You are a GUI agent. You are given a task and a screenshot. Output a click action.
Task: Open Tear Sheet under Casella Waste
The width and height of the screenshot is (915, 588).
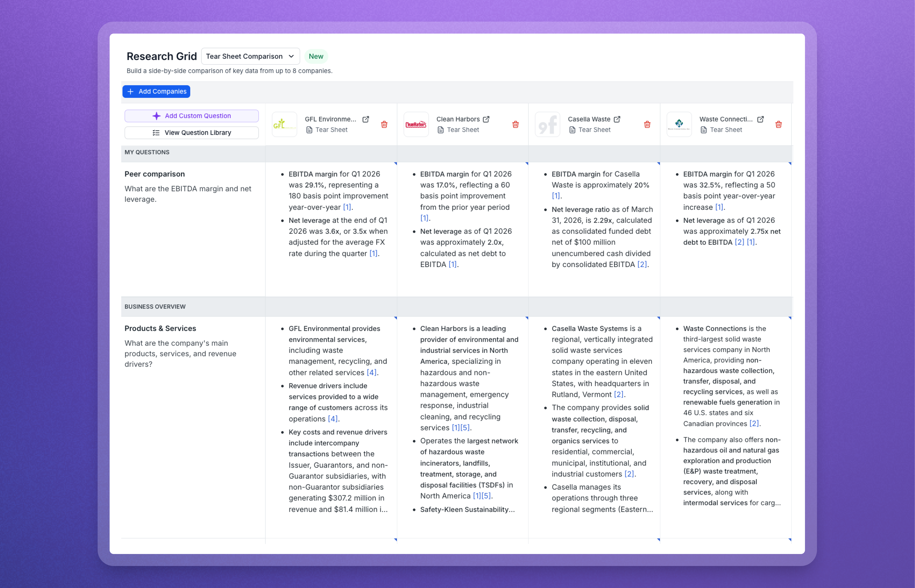[x=595, y=130]
